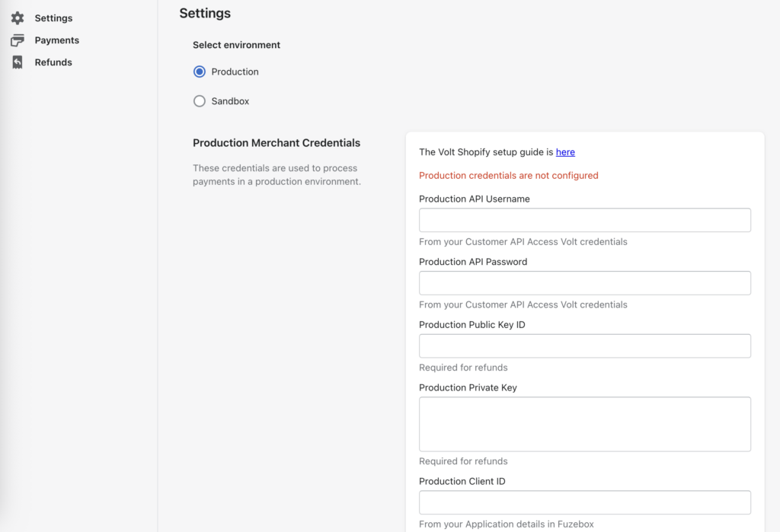The height and width of the screenshot is (532, 780).
Task: Open the Volt Shopify setup guide link
Action: [x=565, y=151]
